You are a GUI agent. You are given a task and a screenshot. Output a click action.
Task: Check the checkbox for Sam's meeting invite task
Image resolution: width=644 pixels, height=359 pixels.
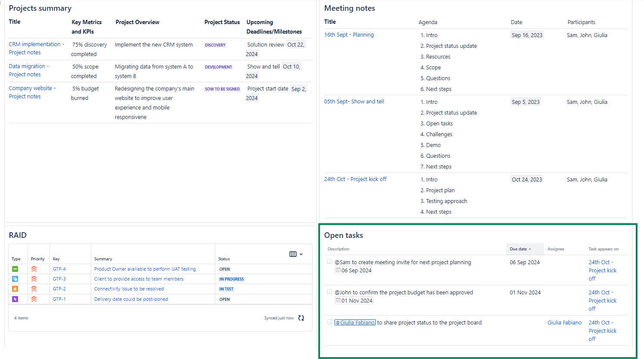click(x=329, y=261)
